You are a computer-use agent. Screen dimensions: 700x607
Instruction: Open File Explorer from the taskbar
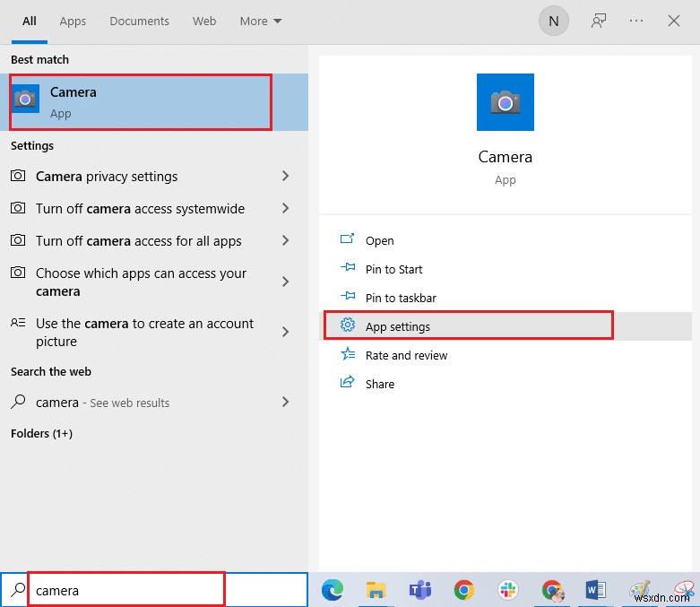(x=376, y=590)
